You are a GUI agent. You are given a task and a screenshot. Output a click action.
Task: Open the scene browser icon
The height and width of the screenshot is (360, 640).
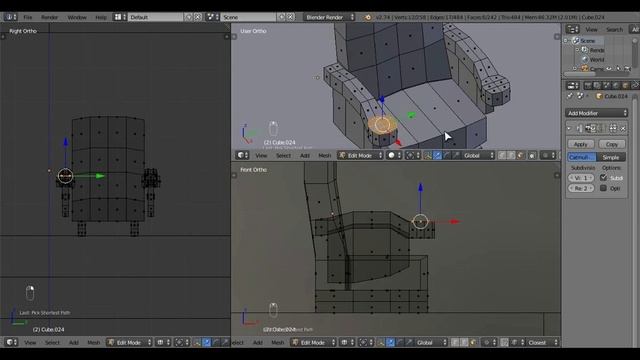pyautogui.click(x=212, y=17)
